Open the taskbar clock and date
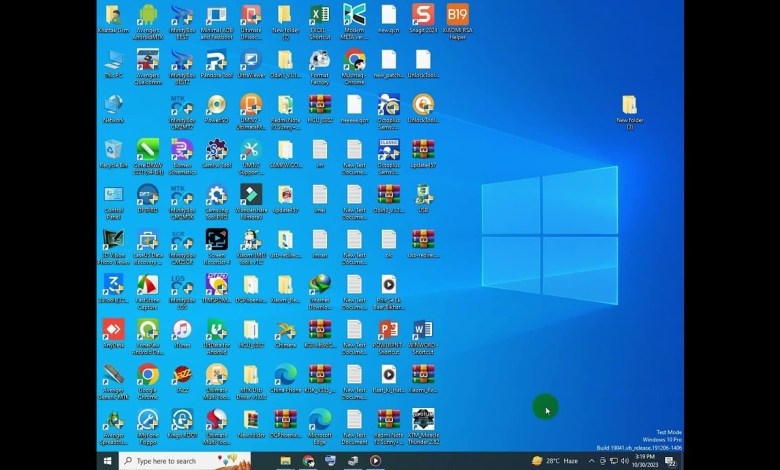The height and width of the screenshot is (470, 780). pos(644,461)
